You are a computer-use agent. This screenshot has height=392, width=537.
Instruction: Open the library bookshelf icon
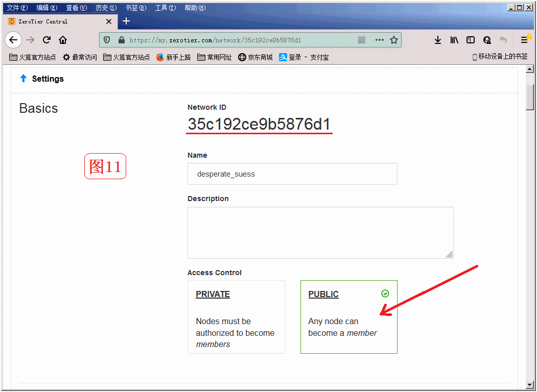[454, 40]
